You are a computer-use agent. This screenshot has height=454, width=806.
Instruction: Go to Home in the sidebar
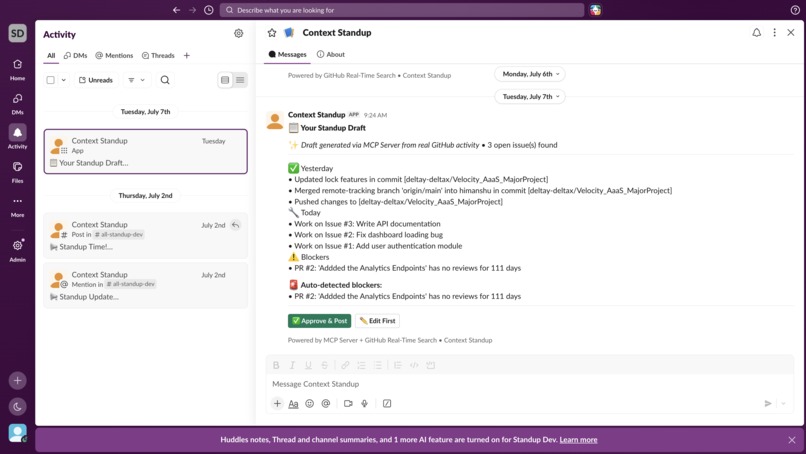pyautogui.click(x=17, y=69)
